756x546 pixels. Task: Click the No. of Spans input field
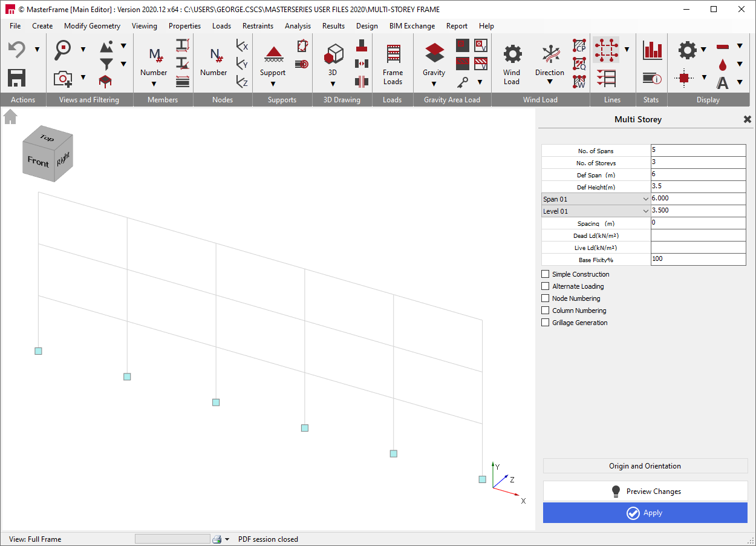click(x=697, y=151)
